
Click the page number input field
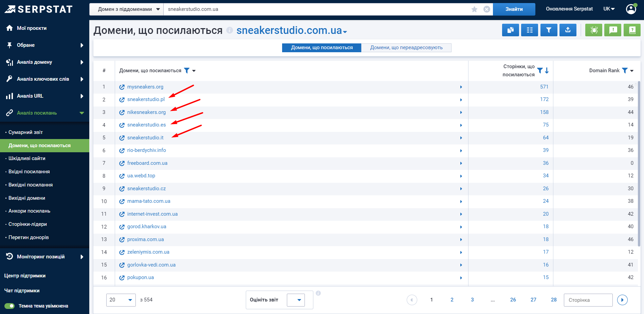[x=588, y=300]
